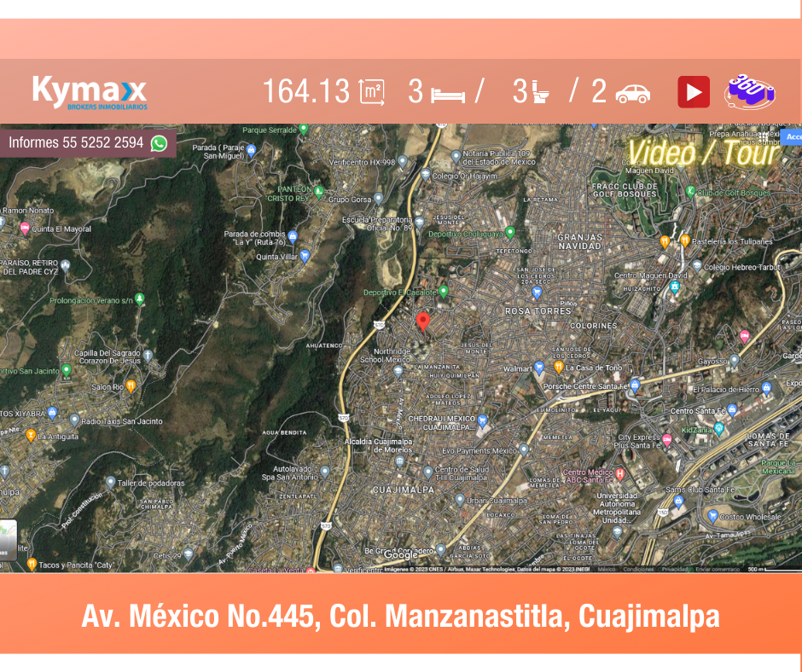This screenshot has height=672, width=802.
Task: Select the red location pin on the map
Action: pos(422,322)
